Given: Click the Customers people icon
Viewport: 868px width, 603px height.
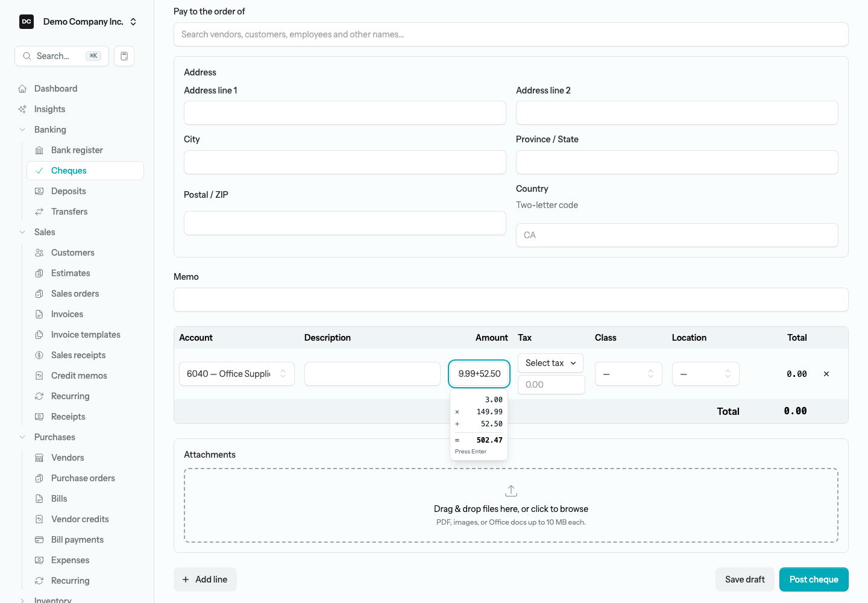Looking at the screenshot, I should [39, 253].
